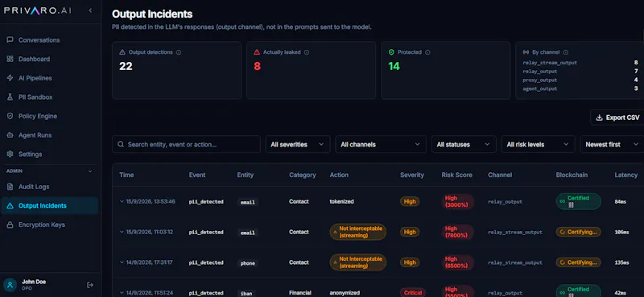Click the Not interceptable badge in the phone row
The image size is (644, 297).
357,262
